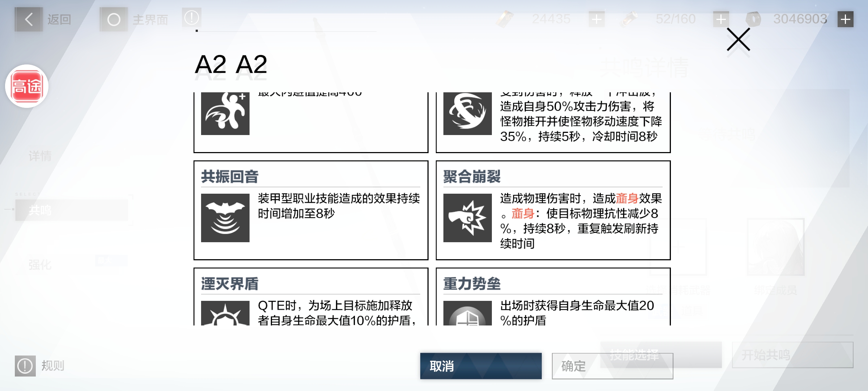This screenshot has height=391, width=868.
Task: Tap the 出场时获得自身生命 description
Action: tap(577, 312)
